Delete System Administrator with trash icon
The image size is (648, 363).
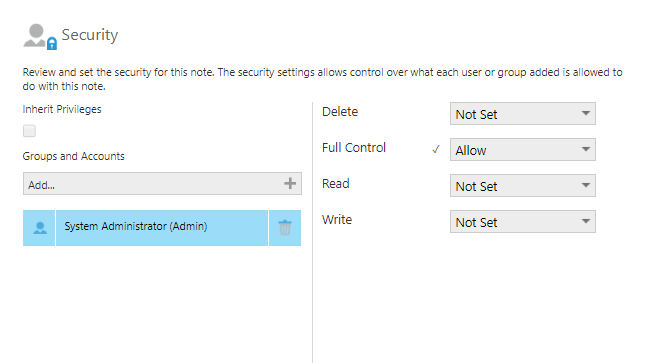(x=285, y=228)
